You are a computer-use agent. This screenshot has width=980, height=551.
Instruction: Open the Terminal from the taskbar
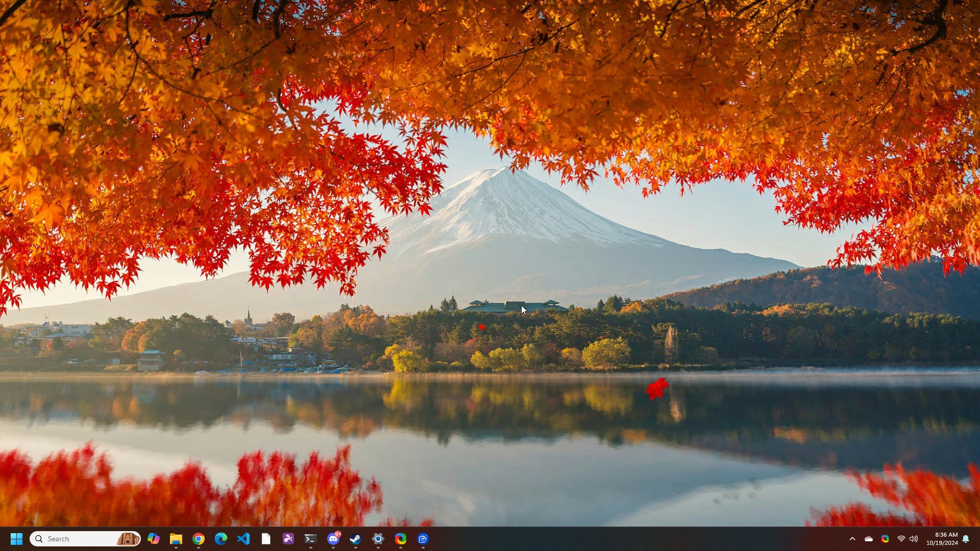click(311, 539)
